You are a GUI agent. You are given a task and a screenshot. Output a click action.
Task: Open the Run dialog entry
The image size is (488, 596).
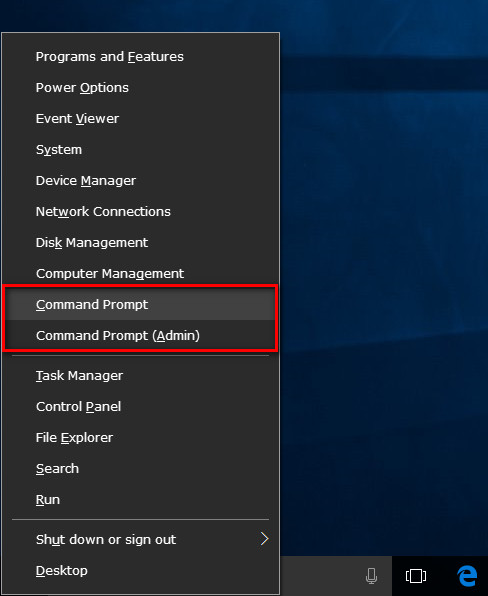pyautogui.click(x=141, y=499)
